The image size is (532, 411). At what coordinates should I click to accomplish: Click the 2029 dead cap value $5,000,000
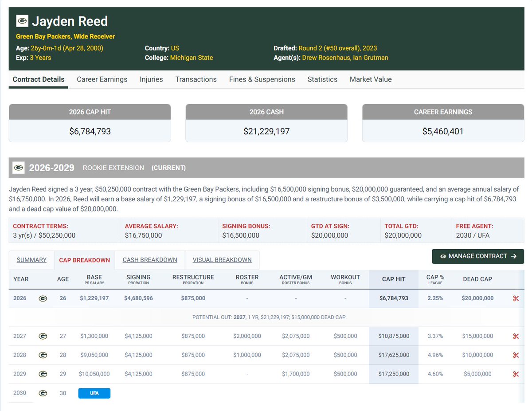coord(477,374)
